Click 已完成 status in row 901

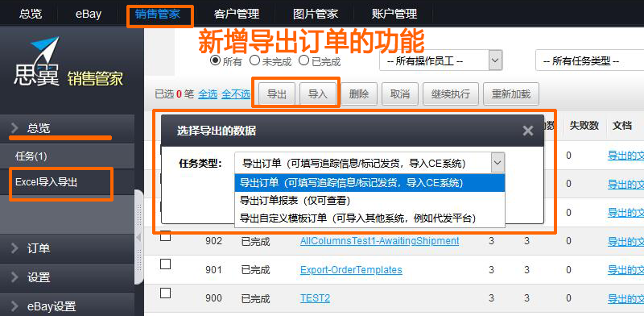click(x=255, y=269)
